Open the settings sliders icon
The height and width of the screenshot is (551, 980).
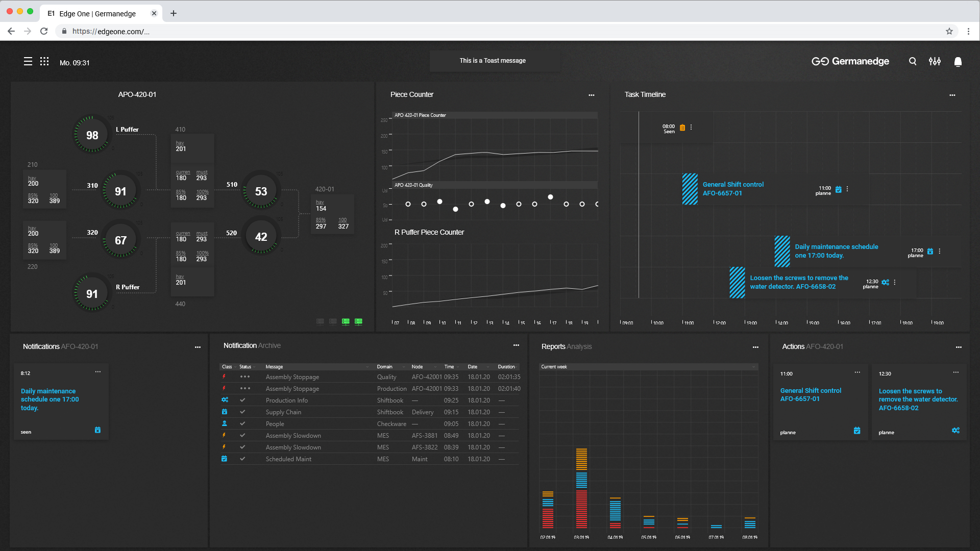pos(935,61)
